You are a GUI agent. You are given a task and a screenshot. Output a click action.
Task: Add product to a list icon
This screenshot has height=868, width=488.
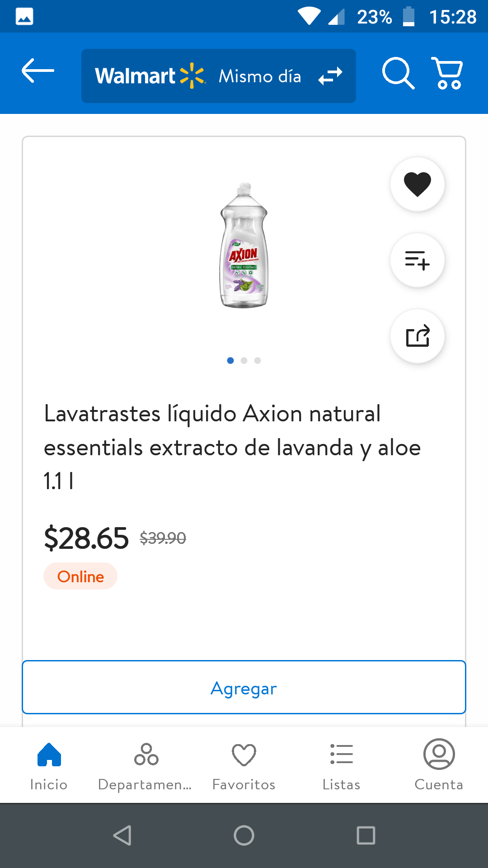tap(417, 260)
